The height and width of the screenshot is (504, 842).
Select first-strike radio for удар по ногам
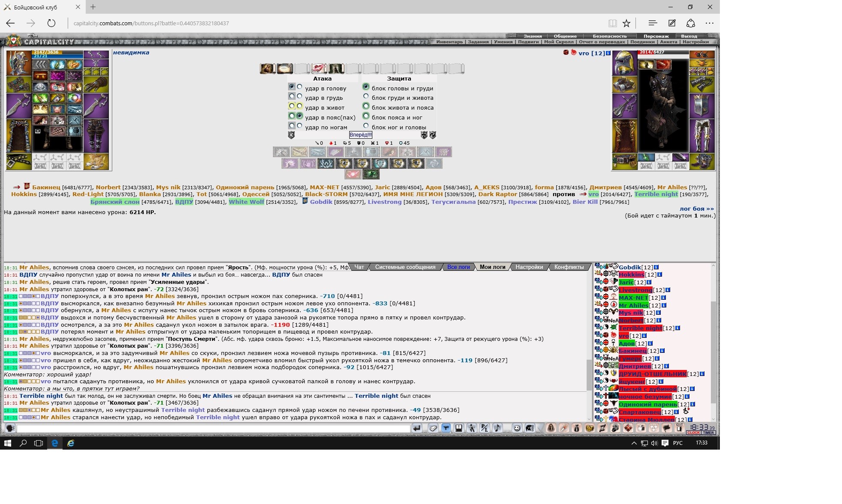[292, 125]
